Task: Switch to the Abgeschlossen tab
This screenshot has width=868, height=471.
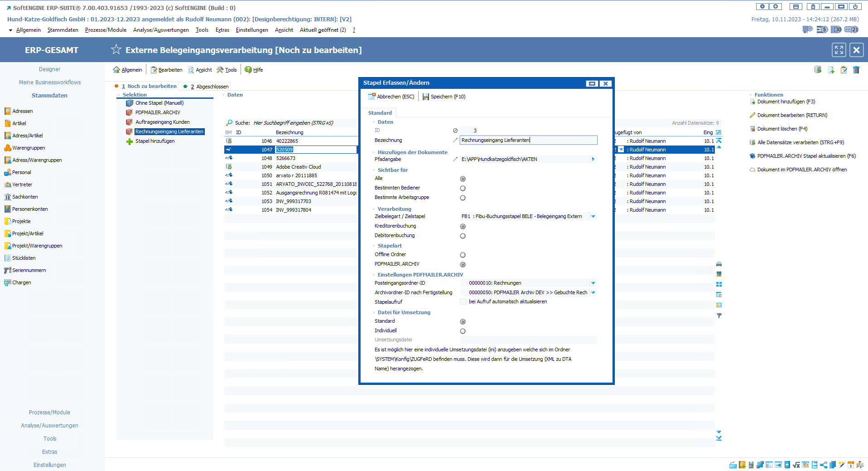Action: point(212,87)
